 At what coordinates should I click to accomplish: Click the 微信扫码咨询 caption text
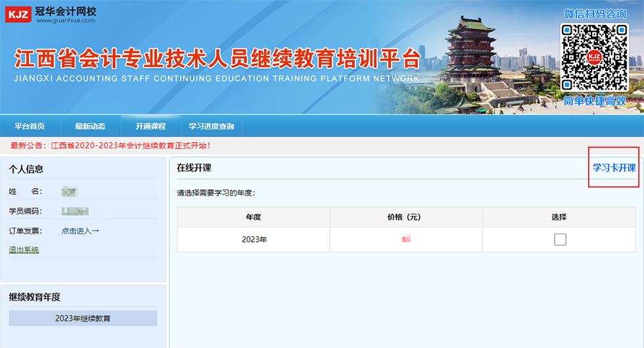point(595,14)
